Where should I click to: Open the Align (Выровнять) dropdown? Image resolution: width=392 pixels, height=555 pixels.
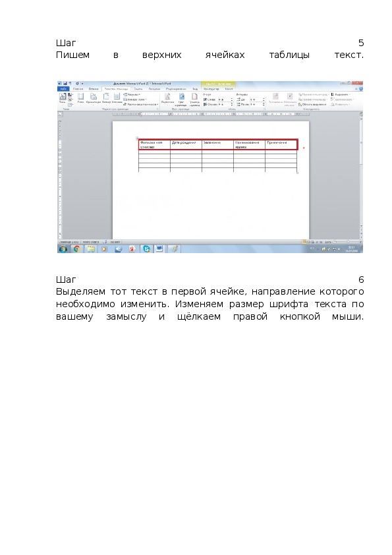coord(341,94)
